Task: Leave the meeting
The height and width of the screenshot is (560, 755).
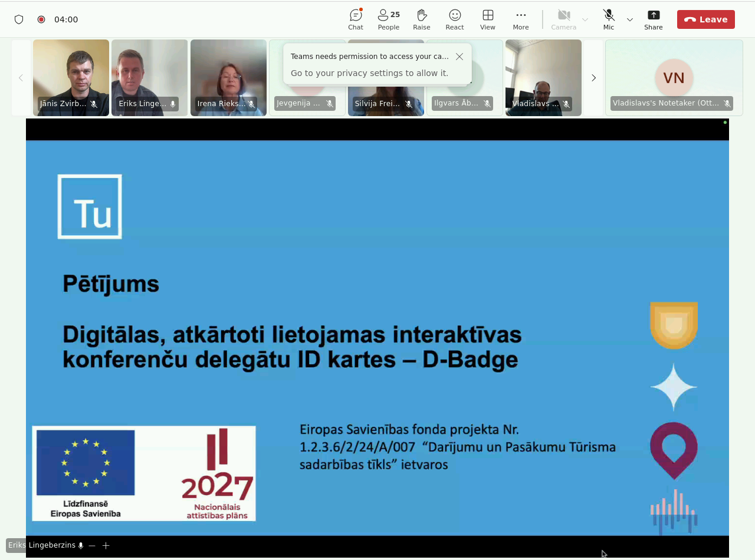Action: click(706, 19)
